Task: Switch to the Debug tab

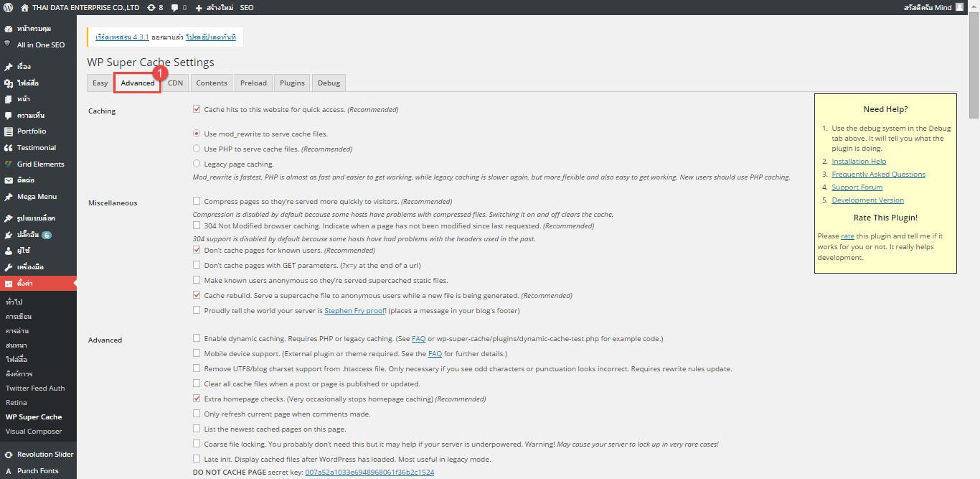Action: (x=329, y=83)
